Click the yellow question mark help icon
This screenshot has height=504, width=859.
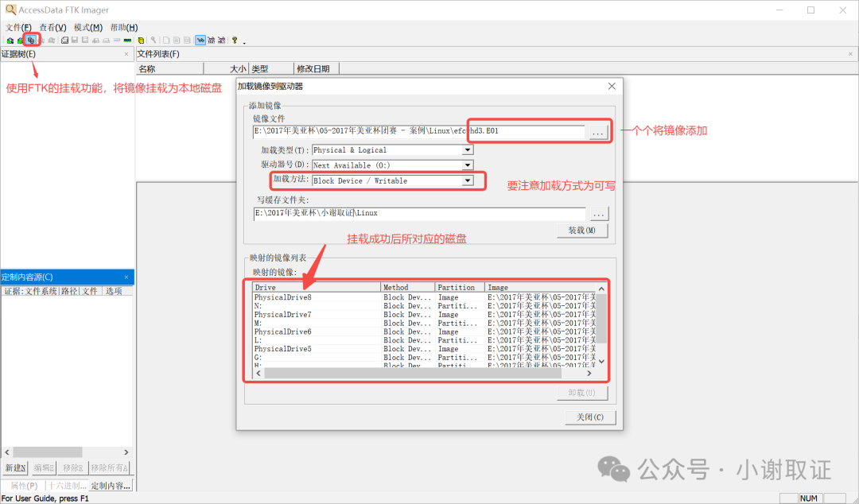point(235,40)
